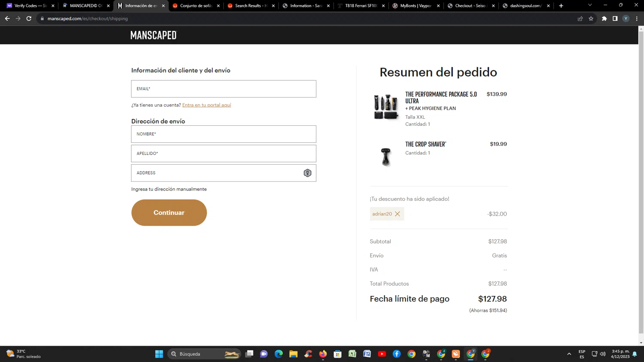This screenshot has width=644, height=362.
Task: Focus the EMAIL input field
Action: (224, 89)
